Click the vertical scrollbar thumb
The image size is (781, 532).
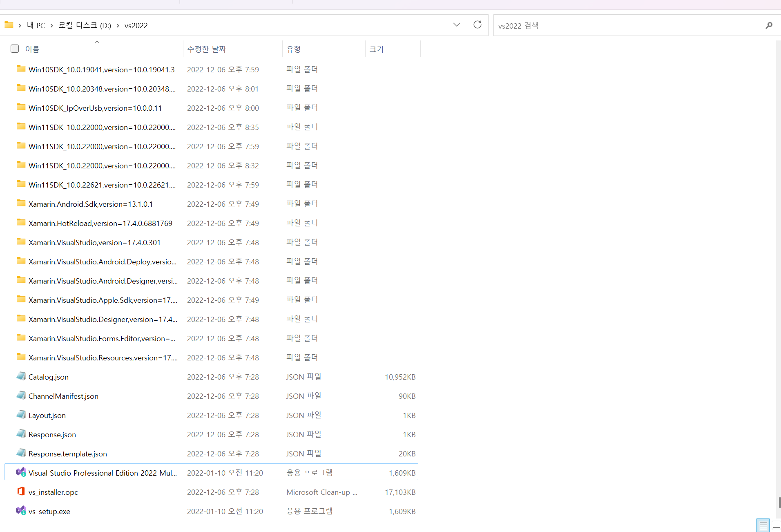coord(780,502)
